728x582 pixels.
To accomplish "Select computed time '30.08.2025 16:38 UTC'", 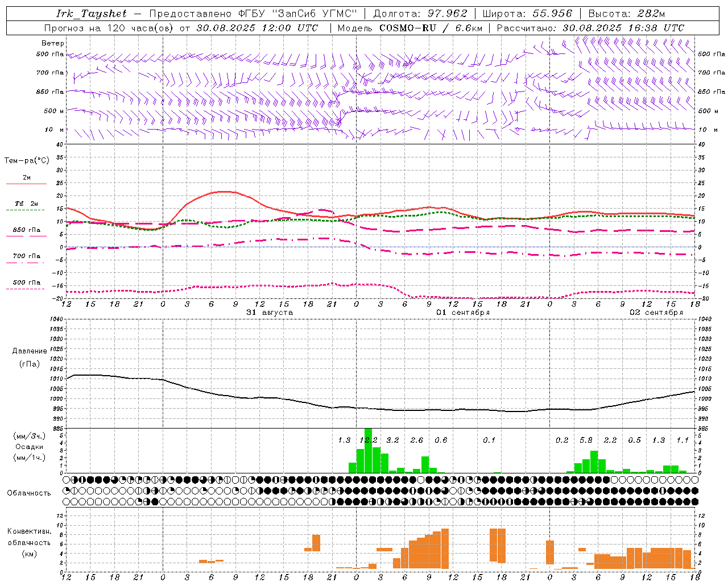I will point(623,28).
